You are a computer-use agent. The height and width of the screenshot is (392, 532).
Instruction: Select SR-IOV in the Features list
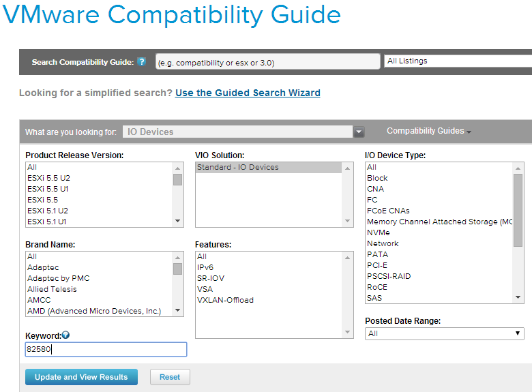(210, 278)
